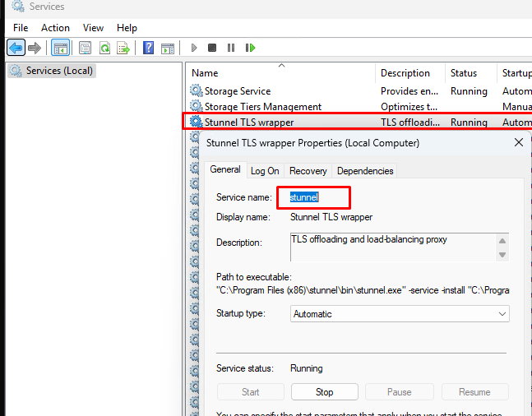Screen dimensions: 532x416
Task: Open the Action menu
Action: (x=56, y=28)
